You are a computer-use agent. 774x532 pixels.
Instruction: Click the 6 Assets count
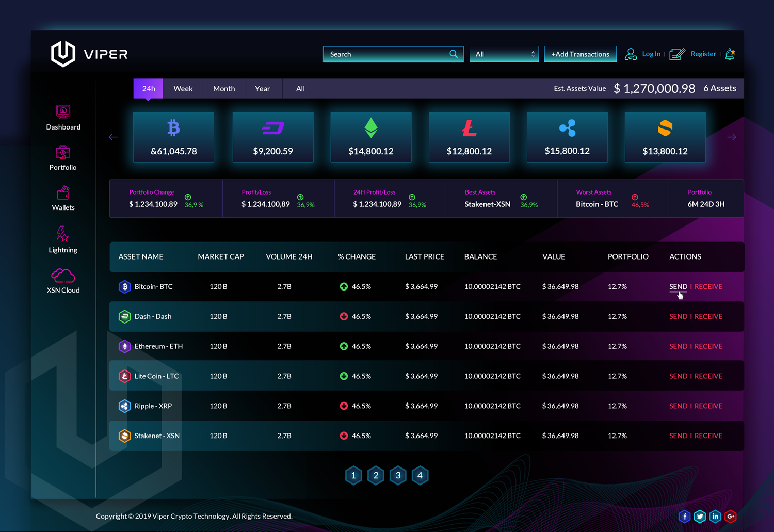click(x=720, y=88)
